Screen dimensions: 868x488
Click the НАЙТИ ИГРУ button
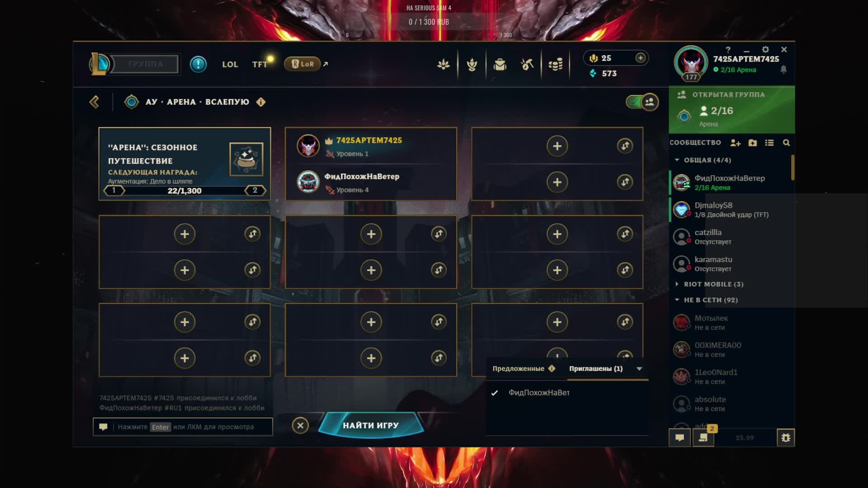371,425
